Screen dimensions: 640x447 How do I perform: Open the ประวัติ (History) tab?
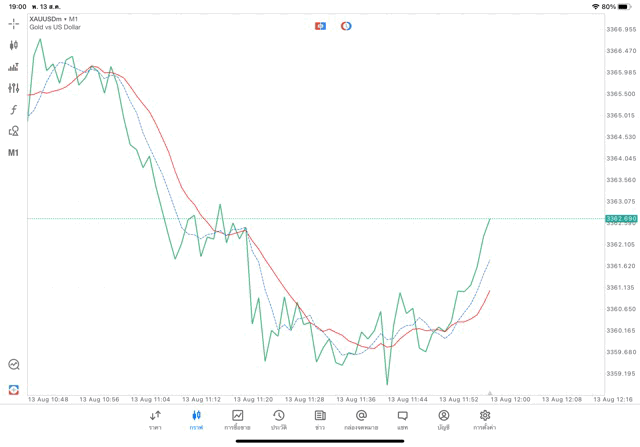(279, 420)
